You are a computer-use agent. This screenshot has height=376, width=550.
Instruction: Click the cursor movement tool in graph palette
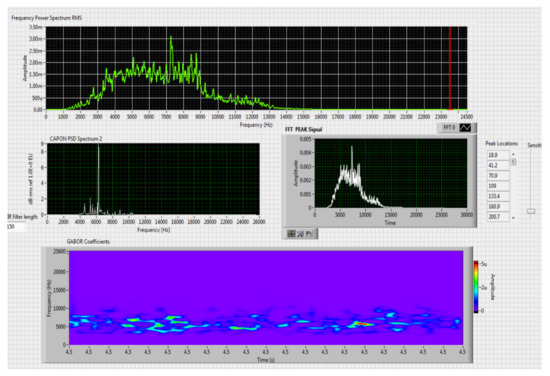291,234
